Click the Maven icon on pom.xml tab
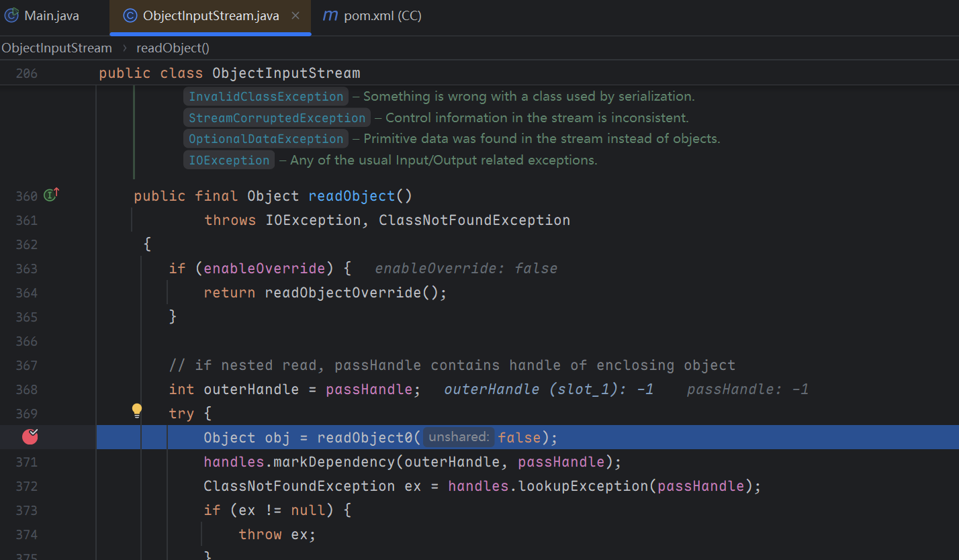 click(330, 15)
